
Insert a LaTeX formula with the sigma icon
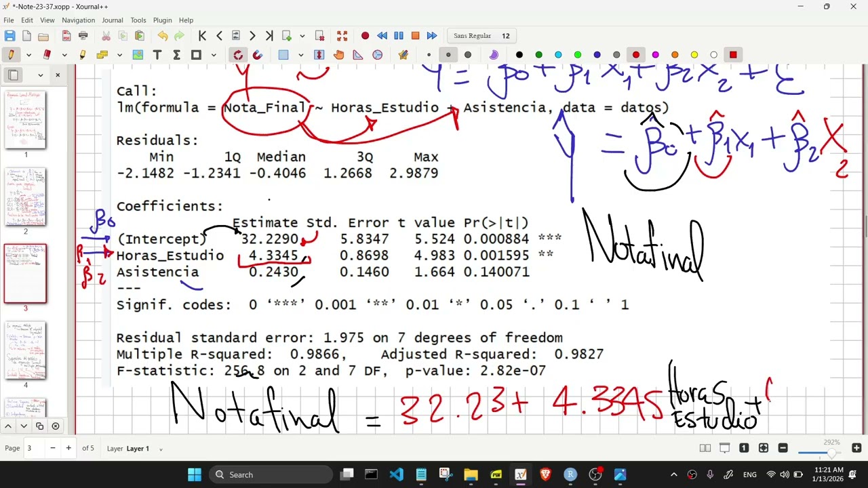[176, 55]
